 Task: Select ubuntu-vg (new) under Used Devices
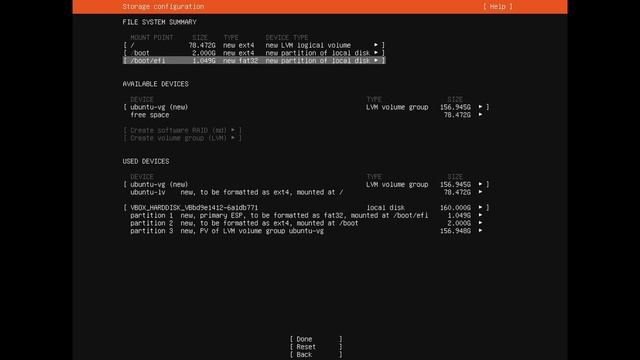click(306, 184)
